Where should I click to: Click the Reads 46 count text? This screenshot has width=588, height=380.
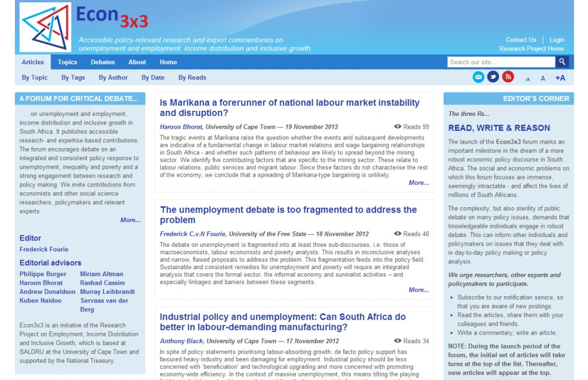pyautogui.click(x=416, y=234)
